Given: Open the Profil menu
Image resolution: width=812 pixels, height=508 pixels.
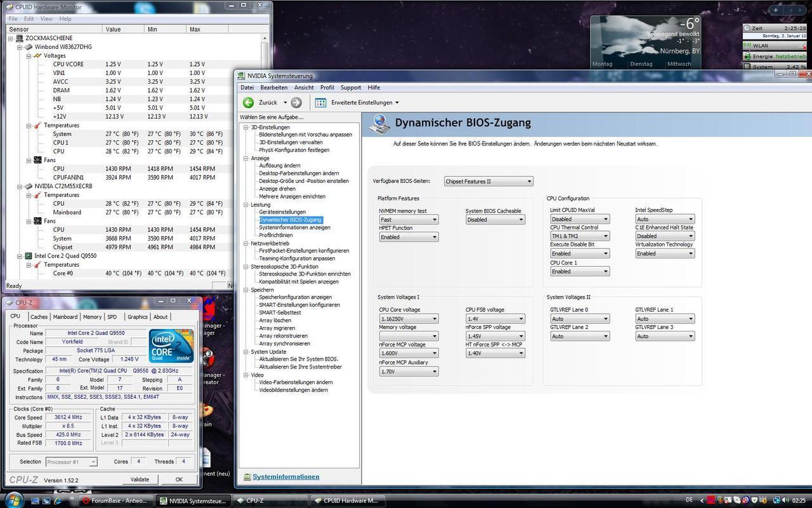Looking at the screenshot, I should point(327,88).
